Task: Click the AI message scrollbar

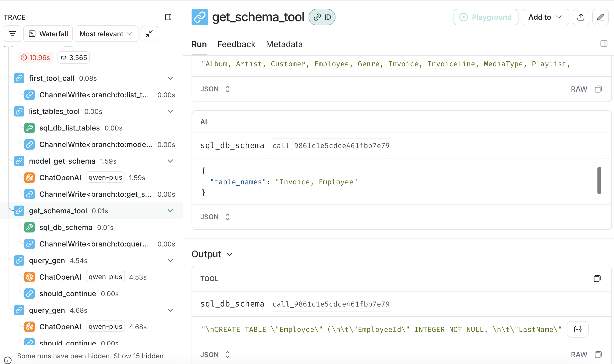Action: 599,180
